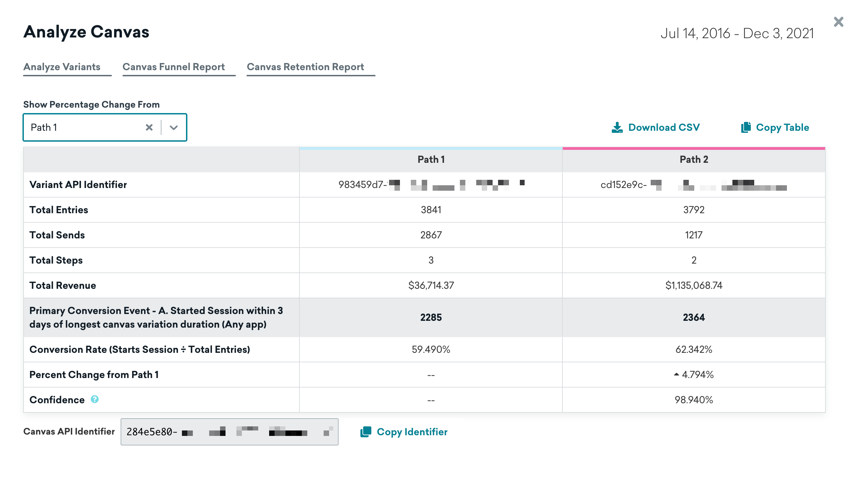868x487 pixels.
Task: Click the pink Path 2 color bar
Action: [694, 148]
